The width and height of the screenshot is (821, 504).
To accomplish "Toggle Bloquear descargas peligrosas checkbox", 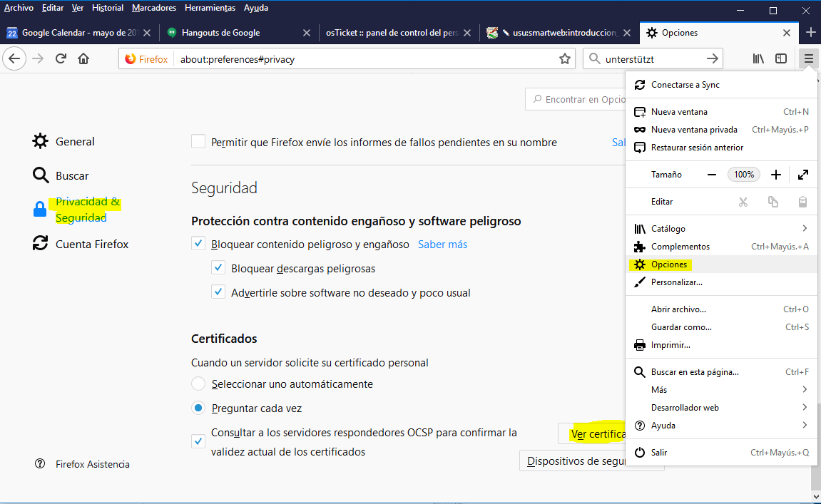I will (218, 269).
